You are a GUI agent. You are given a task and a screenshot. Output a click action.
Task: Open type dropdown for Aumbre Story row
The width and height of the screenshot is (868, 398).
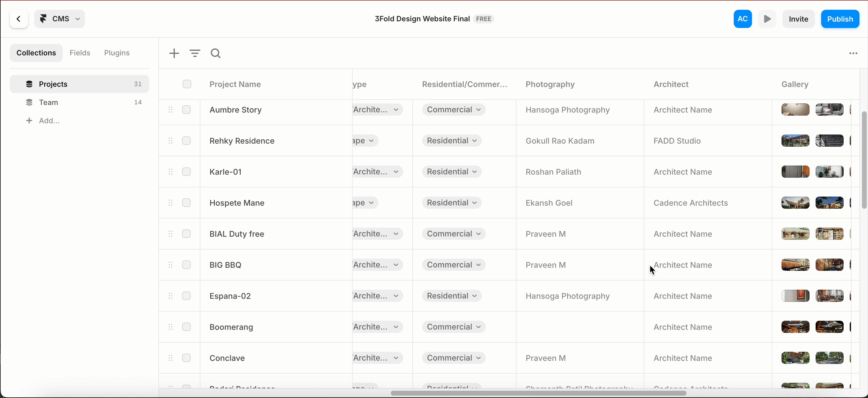(x=378, y=110)
